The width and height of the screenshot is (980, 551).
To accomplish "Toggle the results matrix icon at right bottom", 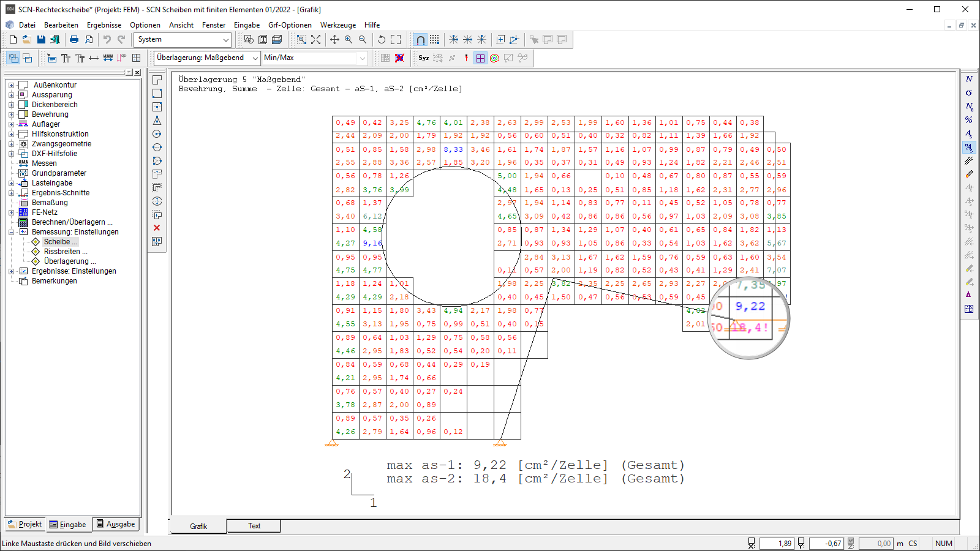I will [969, 309].
